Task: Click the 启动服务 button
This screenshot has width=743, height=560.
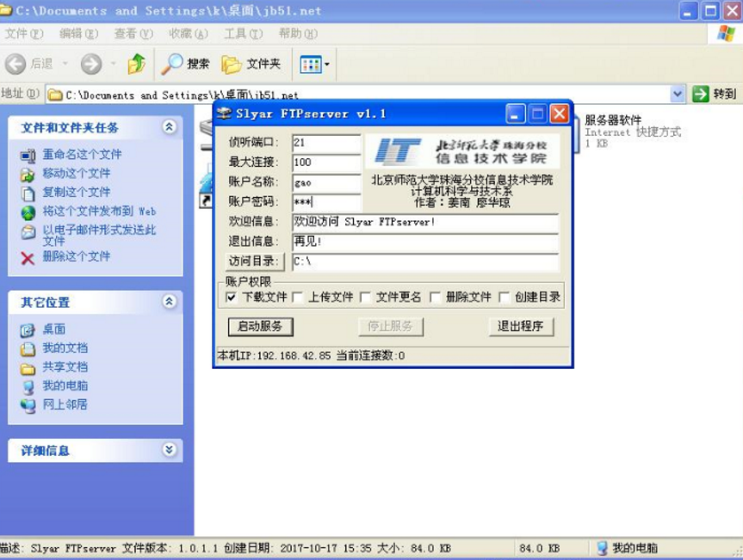Action: coord(261,327)
